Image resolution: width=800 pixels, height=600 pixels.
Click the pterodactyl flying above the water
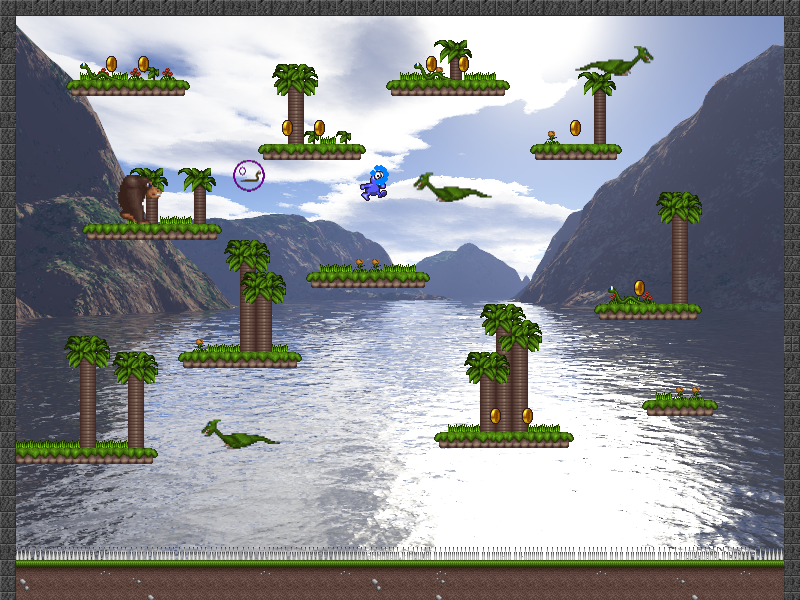pyautogui.click(x=238, y=435)
